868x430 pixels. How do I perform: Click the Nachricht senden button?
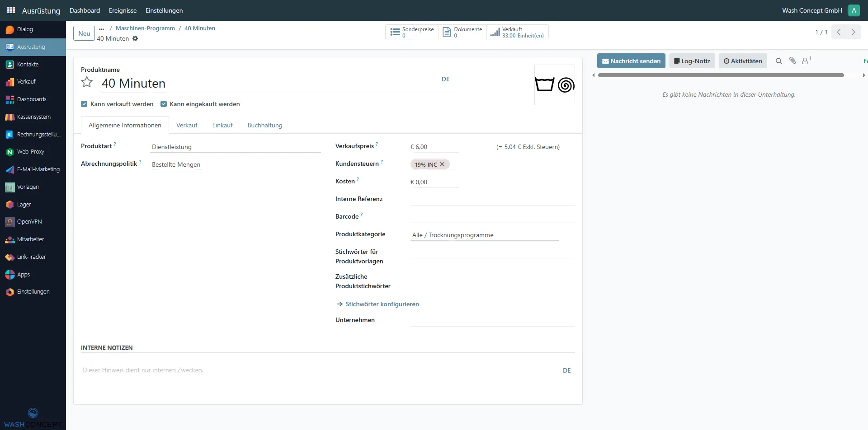coord(631,61)
